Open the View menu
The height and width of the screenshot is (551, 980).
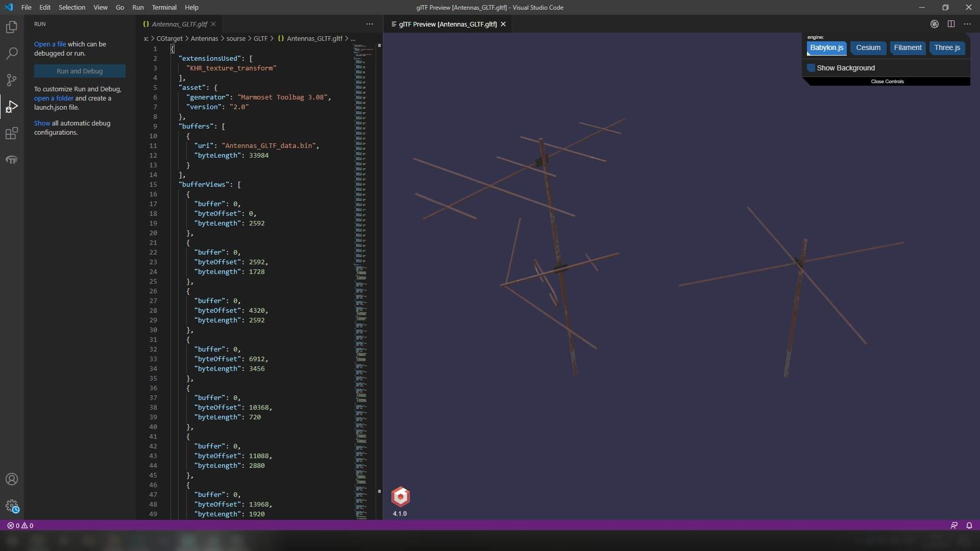pos(101,7)
